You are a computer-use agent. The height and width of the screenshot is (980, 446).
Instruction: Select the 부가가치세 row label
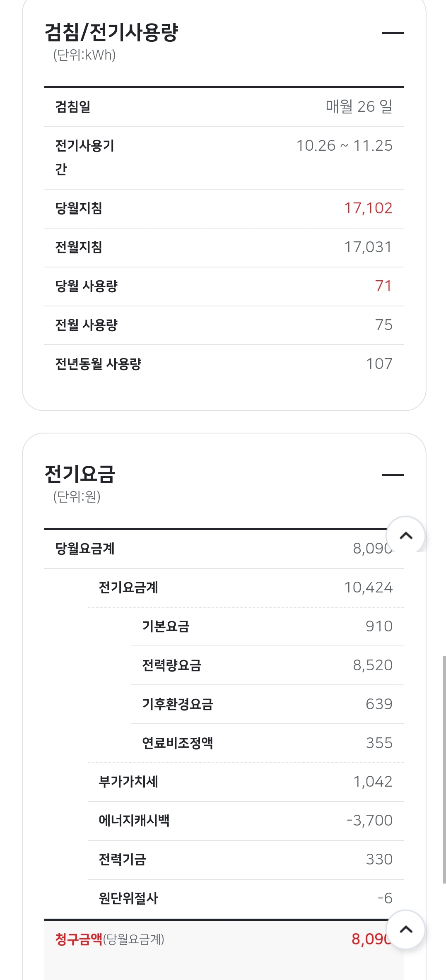[128, 782]
